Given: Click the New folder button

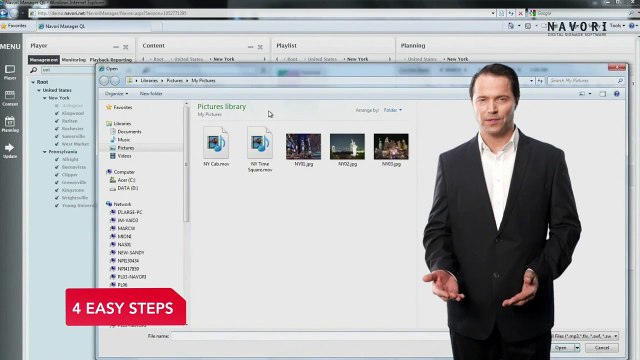Looking at the screenshot, I should (x=151, y=94).
